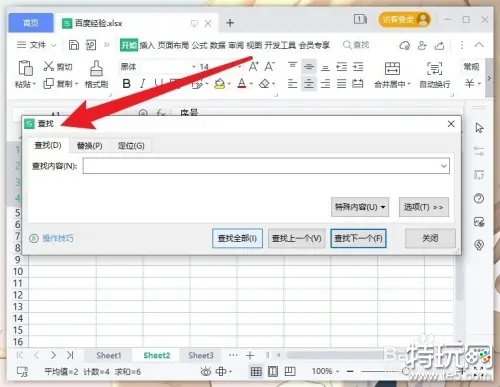Viewport: 500px width, 387px height.
Task: Click the center horizontally icon
Action: point(309,83)
